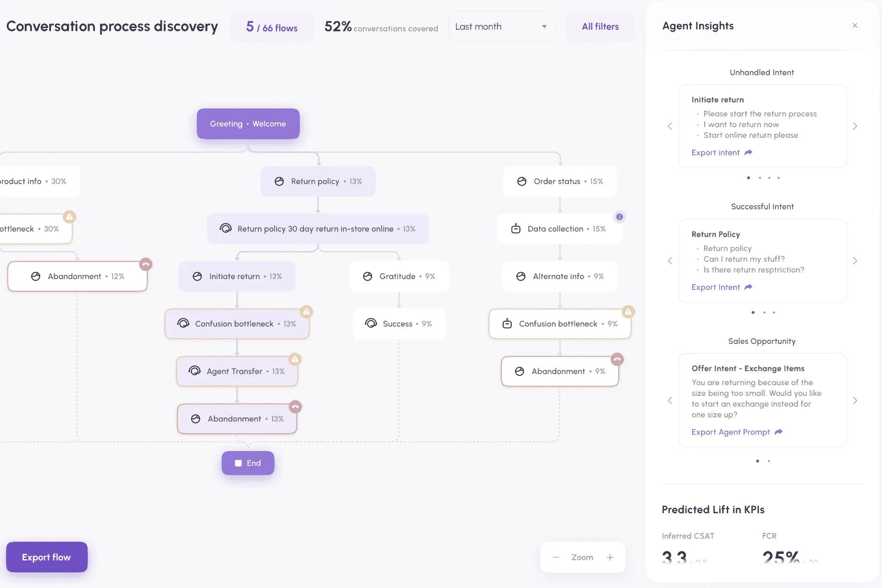
Task: Select second pagination dot under Sales Opportunity
Action: pyautogui.click(x=769, y=461)
